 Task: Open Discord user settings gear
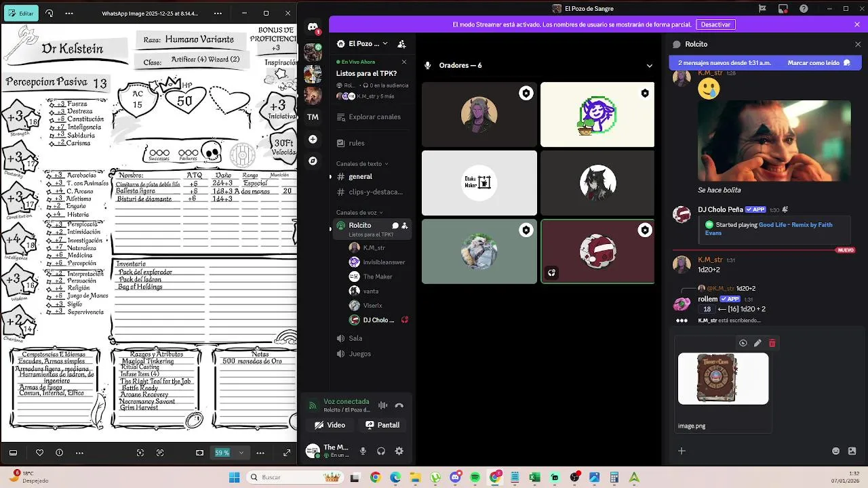pos(399,451)
